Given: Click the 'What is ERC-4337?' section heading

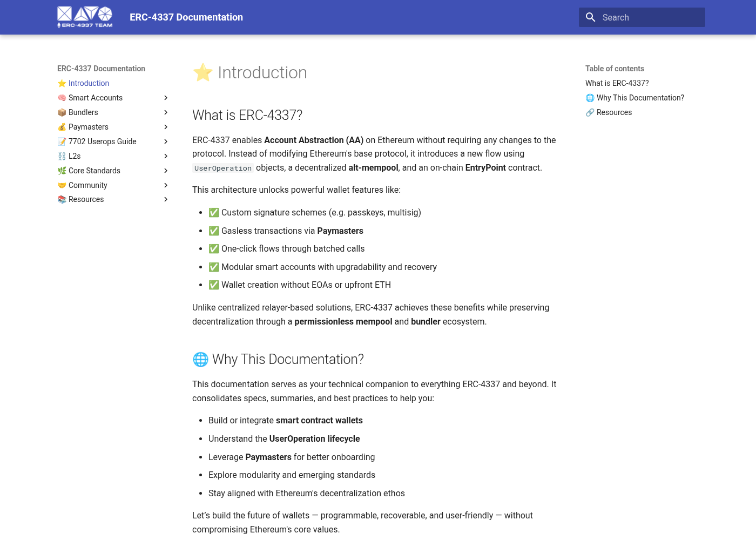Looking at the screenshot, I should pyautogui.click(x=247, y=115).
